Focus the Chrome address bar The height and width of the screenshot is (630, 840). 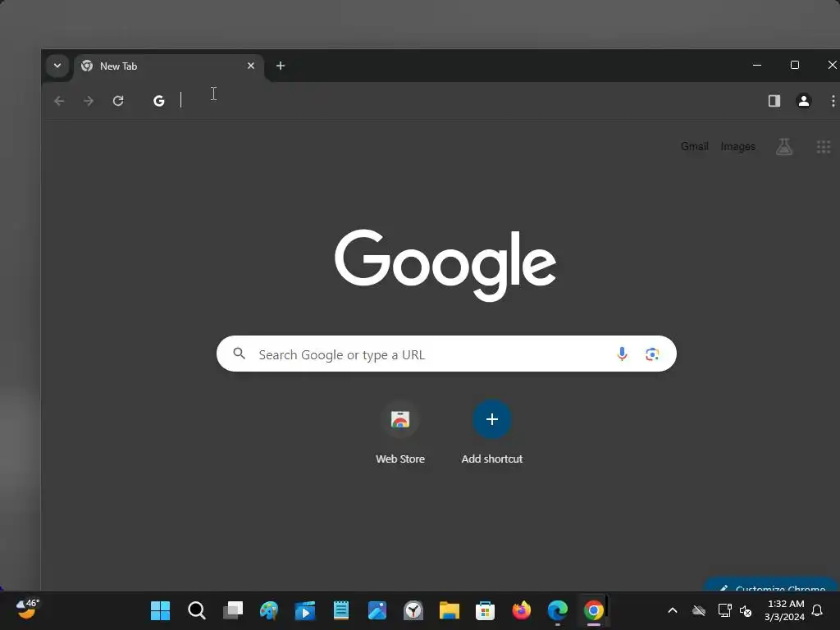450,101
